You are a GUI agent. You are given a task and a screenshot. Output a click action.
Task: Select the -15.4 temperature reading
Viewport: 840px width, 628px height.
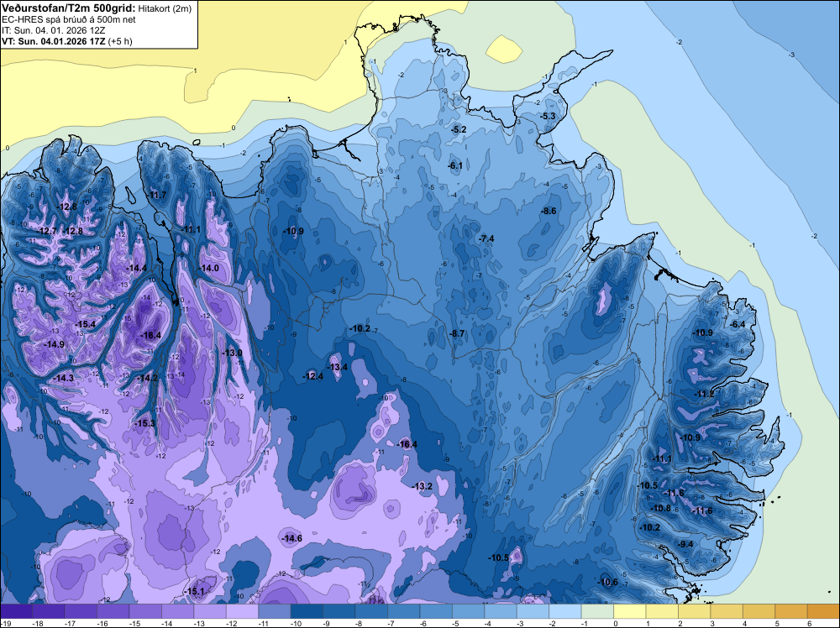pos(85,324)
